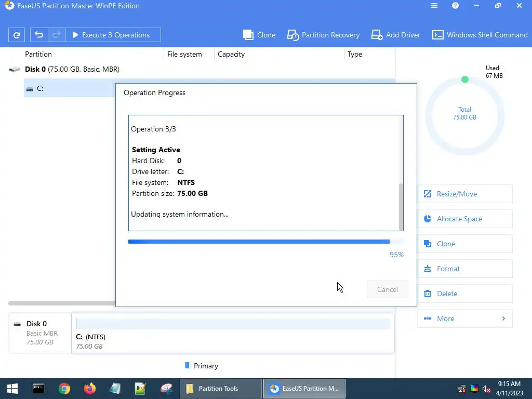The image size is (532, 399).
Task: Select the Format action
Action: (465, 269)
